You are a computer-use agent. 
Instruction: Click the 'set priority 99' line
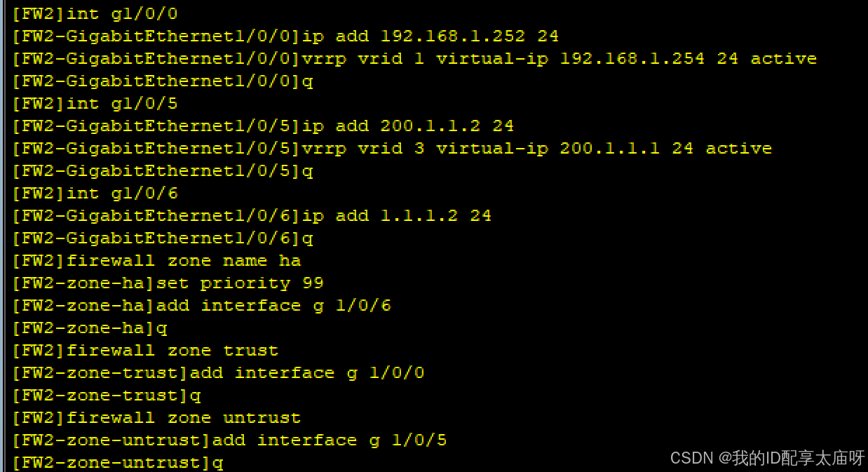coord(168,283)
